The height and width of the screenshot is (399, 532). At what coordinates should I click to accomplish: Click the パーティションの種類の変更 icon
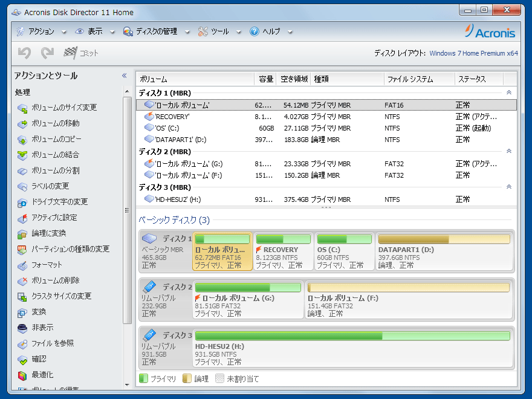(22, 250)
